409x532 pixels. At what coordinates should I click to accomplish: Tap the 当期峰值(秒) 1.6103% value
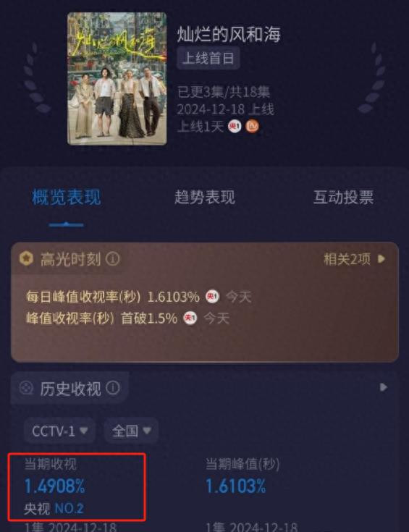236,486
